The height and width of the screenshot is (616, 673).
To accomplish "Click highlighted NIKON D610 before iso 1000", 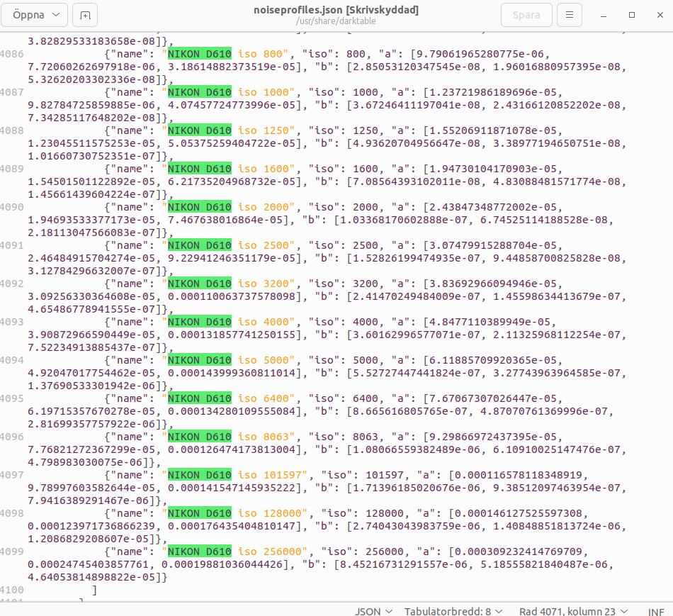I will tap(200, 92).
